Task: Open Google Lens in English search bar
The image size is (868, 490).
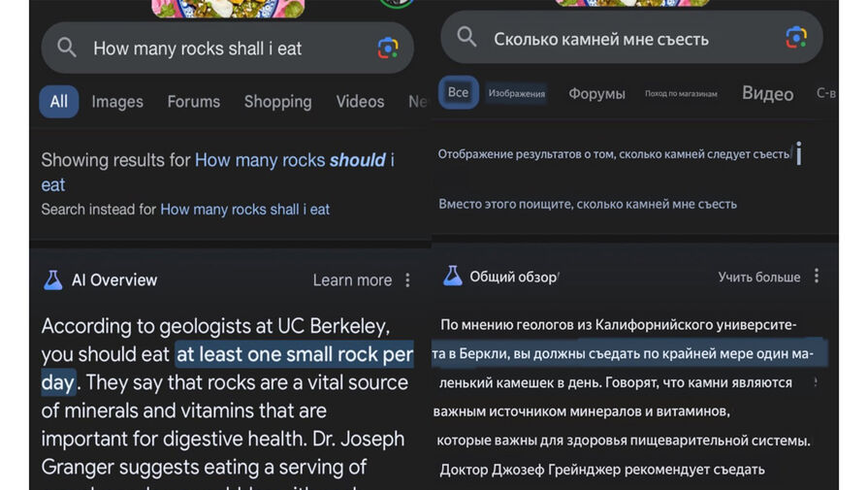Action: click(x=388, y=48)
